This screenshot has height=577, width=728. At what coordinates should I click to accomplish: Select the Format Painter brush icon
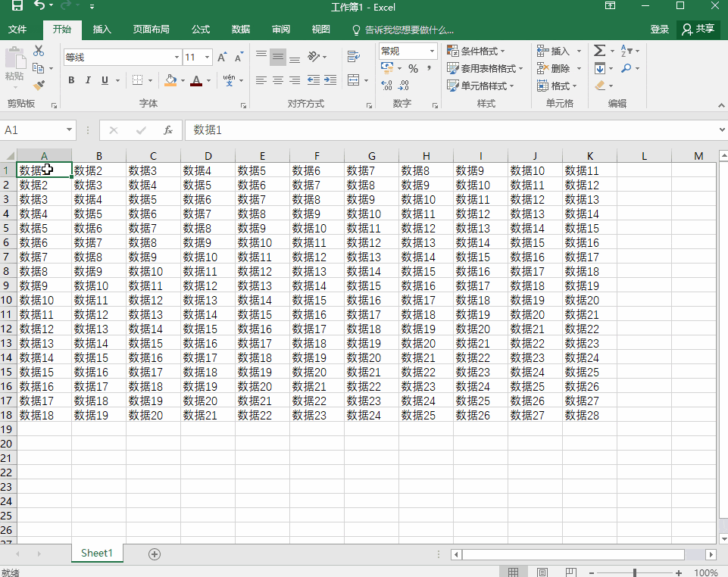tap(39, 86)
